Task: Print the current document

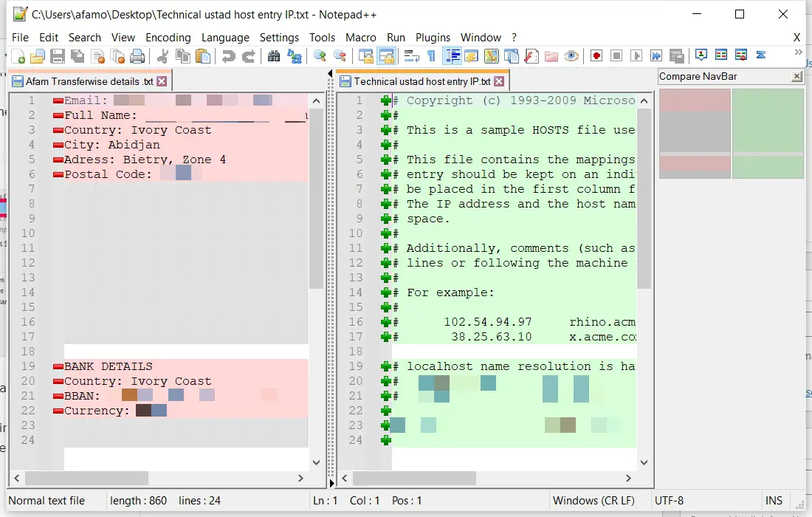Action: [137, 55]
